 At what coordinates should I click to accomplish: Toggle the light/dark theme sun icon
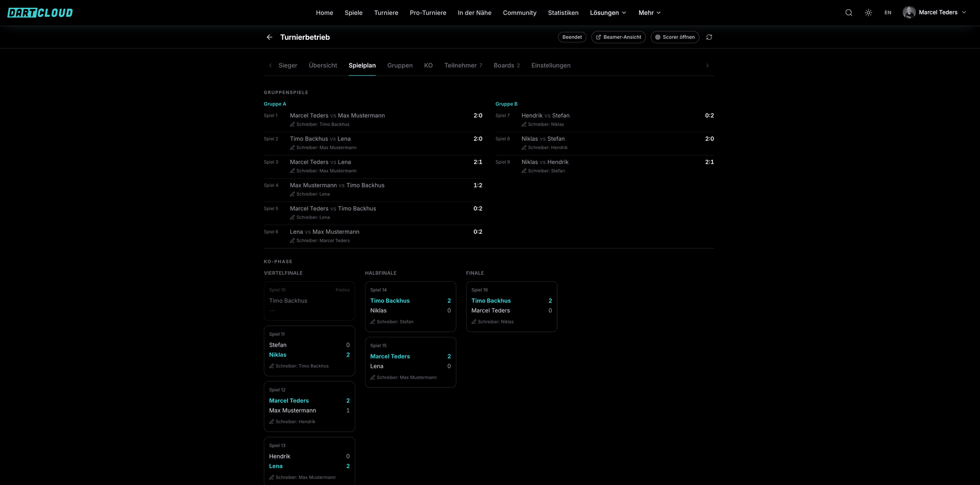[x=868, y=13]
